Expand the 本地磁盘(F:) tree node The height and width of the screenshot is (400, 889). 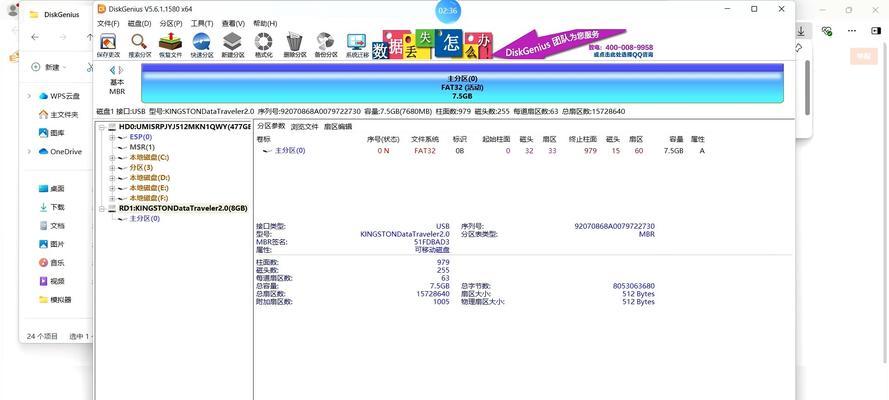tap(112, 198)
